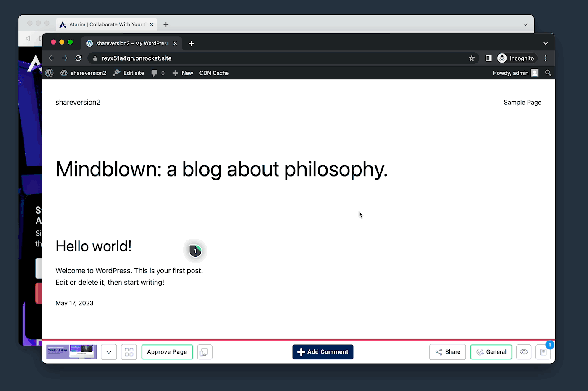Open the Sample Page link
The width and height of the screenshot is (588, 391).
(522, 103)
